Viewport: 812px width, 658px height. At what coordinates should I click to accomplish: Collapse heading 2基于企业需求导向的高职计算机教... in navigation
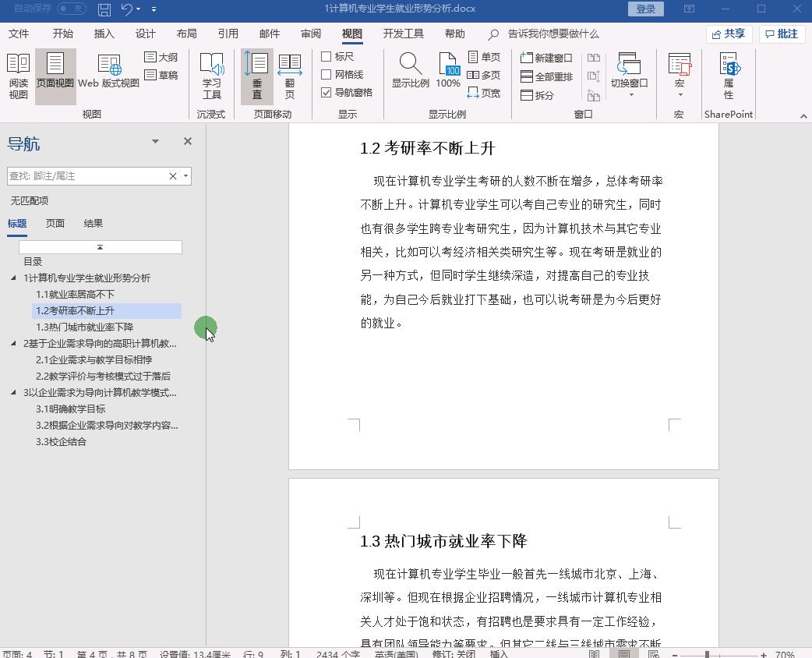click(x=12, y=343)
